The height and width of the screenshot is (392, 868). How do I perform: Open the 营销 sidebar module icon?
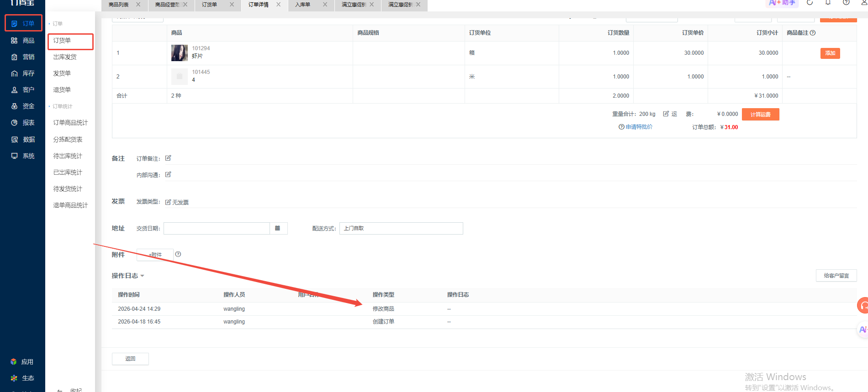tap(14, 57)
